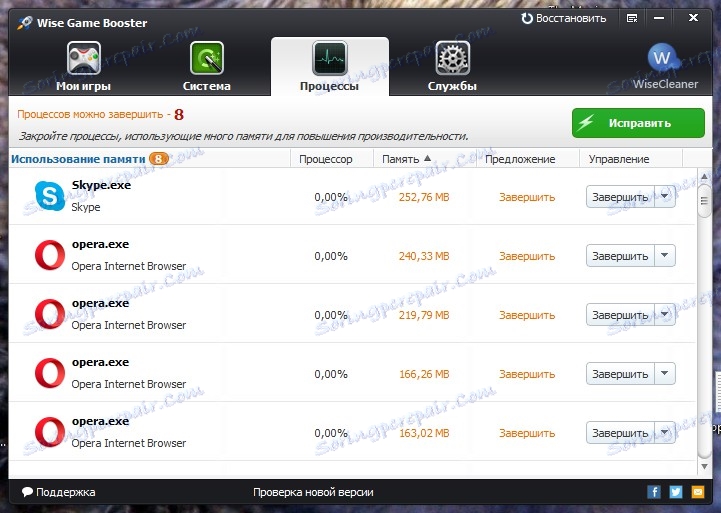This screenshot has height=513, width=721.
Task: Click the email envelope icon in footer
Action: tap(698, 492)
